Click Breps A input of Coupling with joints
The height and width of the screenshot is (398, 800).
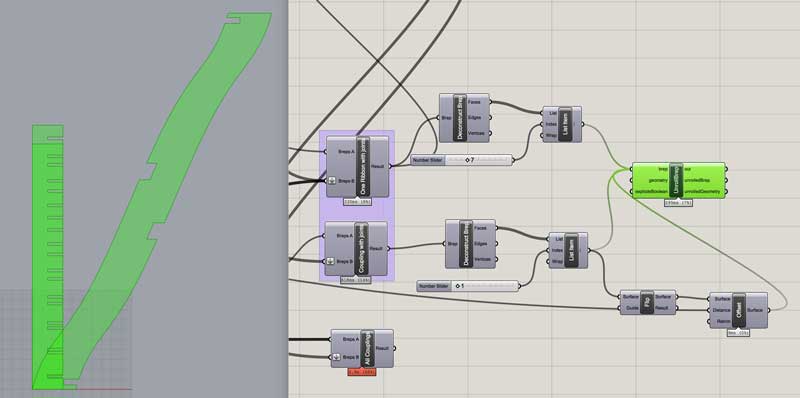coord(345,236)
